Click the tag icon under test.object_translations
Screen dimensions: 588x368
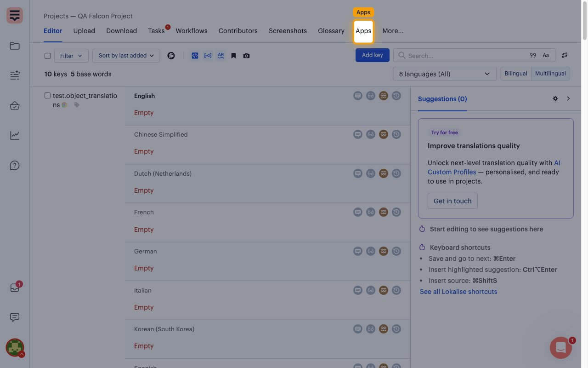coord(77,105)
